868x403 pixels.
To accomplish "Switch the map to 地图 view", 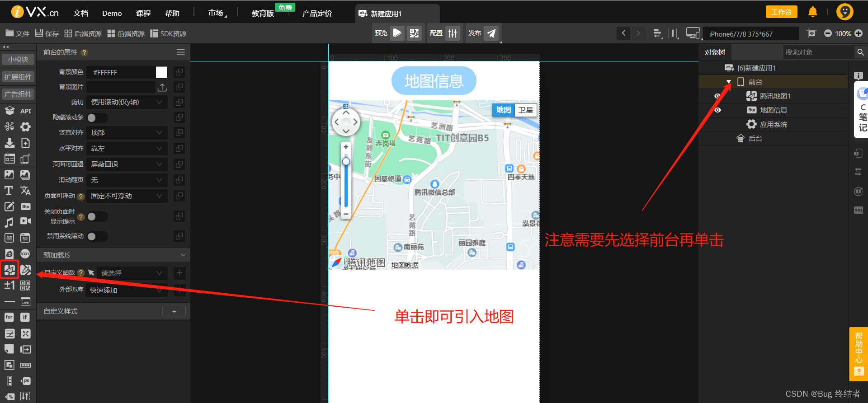I will pos(503,110).
